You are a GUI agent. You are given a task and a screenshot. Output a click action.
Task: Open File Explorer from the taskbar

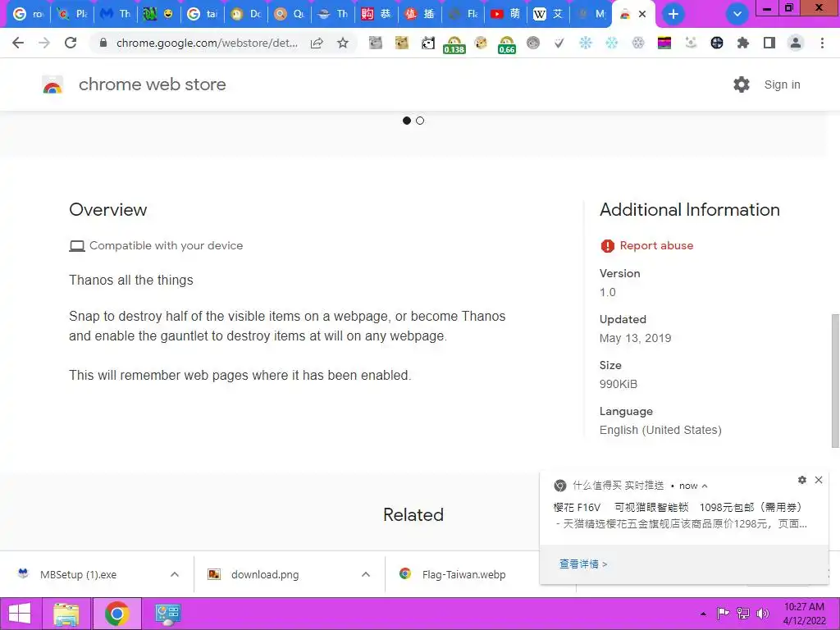click(66, 614)
